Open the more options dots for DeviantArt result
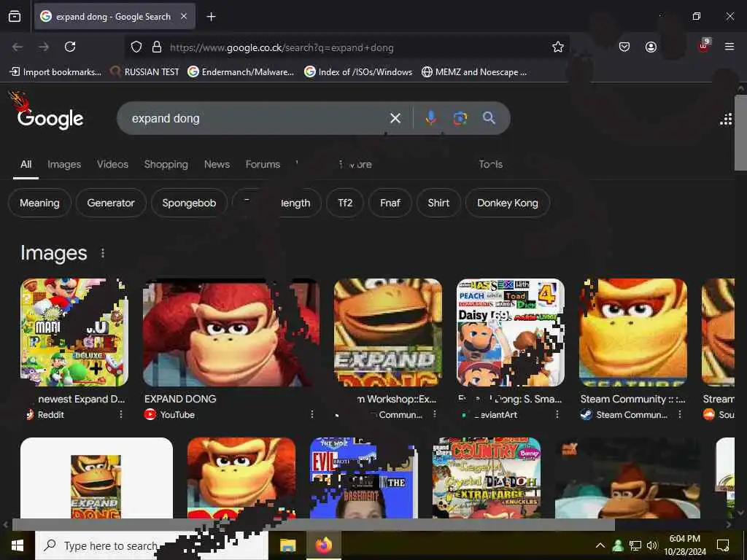This screenshot has width=747, height=560. coord(557,414)
